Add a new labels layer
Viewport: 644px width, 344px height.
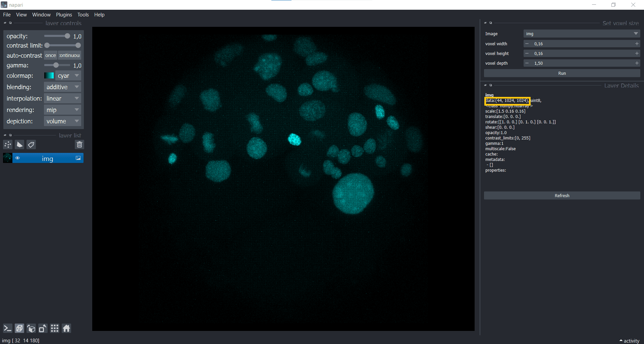coord(31,145)
